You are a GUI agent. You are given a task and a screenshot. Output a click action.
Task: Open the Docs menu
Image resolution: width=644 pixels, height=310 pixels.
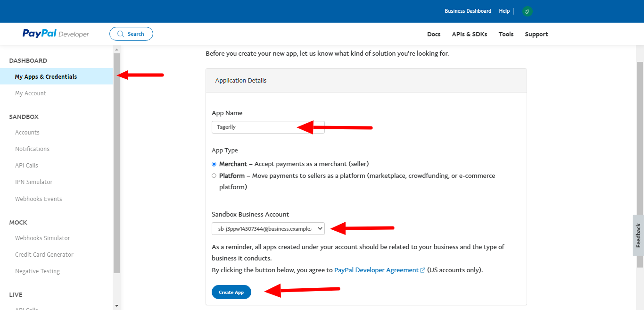pyautogui.click(x=434, y=34)
